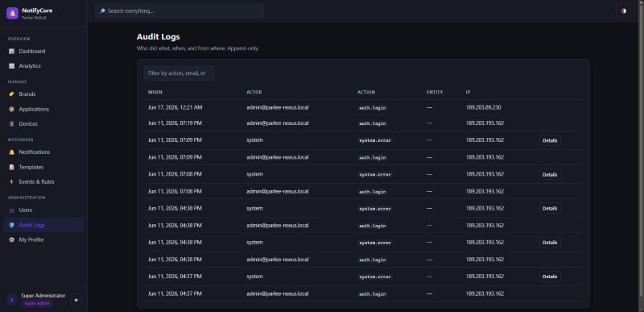Screen dimensions: 644x312
Task: Click admin@parlee-nexus.local in the 07:19 PM row
Action: click(277, 123)
